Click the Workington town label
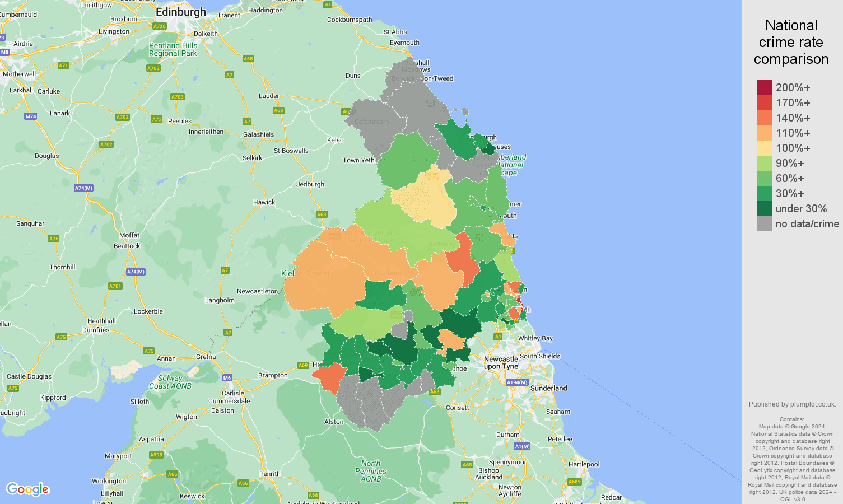The image size is (843, 504). point(109,481)
